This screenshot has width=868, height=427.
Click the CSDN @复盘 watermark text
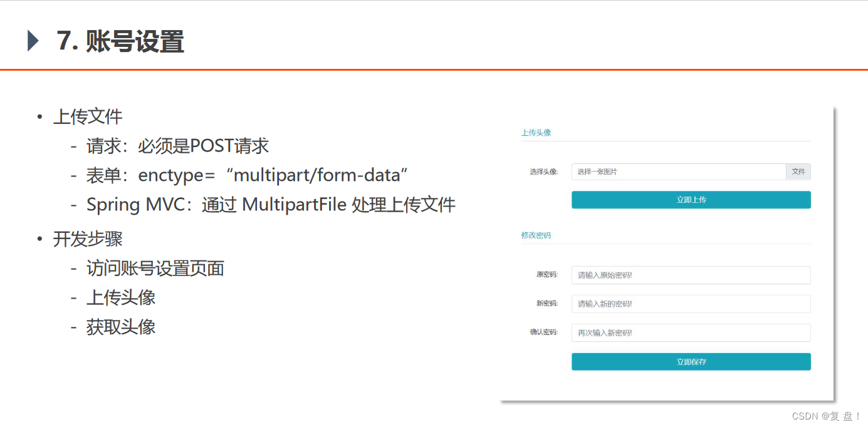click(827, 416)
